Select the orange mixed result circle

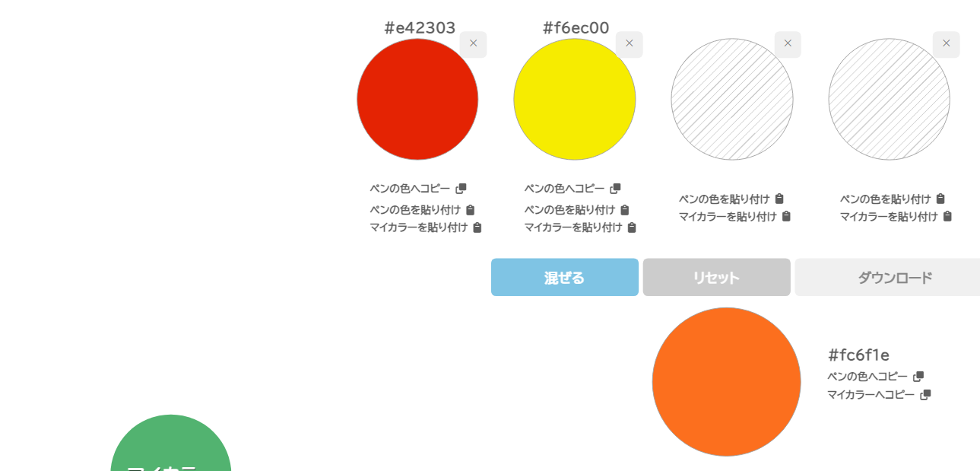click(726, 382)
